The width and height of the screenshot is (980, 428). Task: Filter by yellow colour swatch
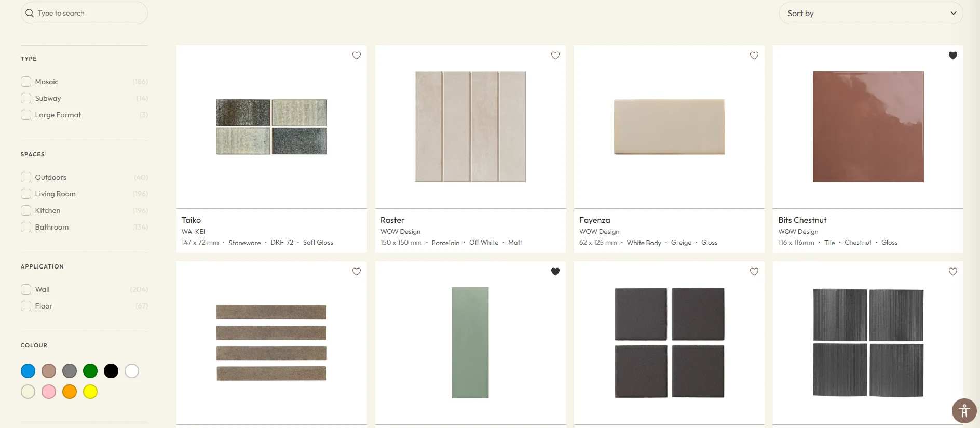pos(90,392)
